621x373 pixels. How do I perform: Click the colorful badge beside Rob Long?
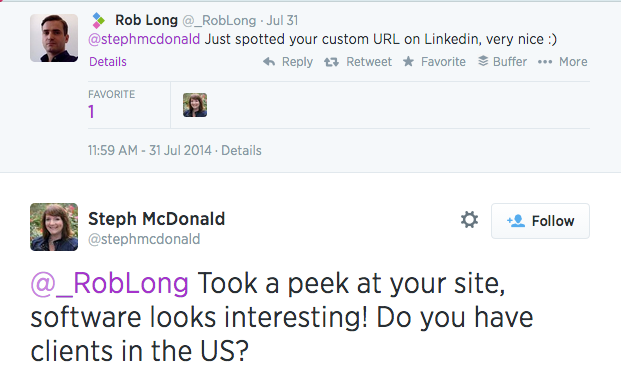(x=98, y=20)
